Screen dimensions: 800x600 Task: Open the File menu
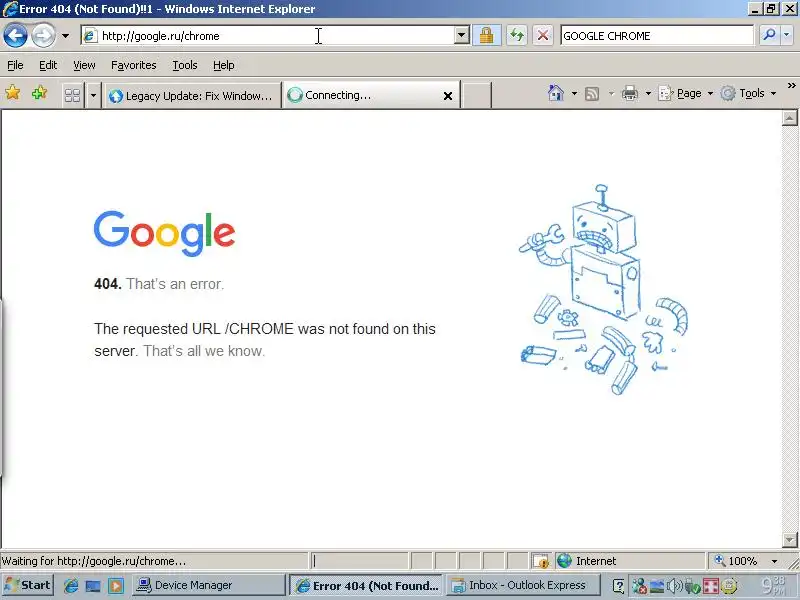click(15, 65)
